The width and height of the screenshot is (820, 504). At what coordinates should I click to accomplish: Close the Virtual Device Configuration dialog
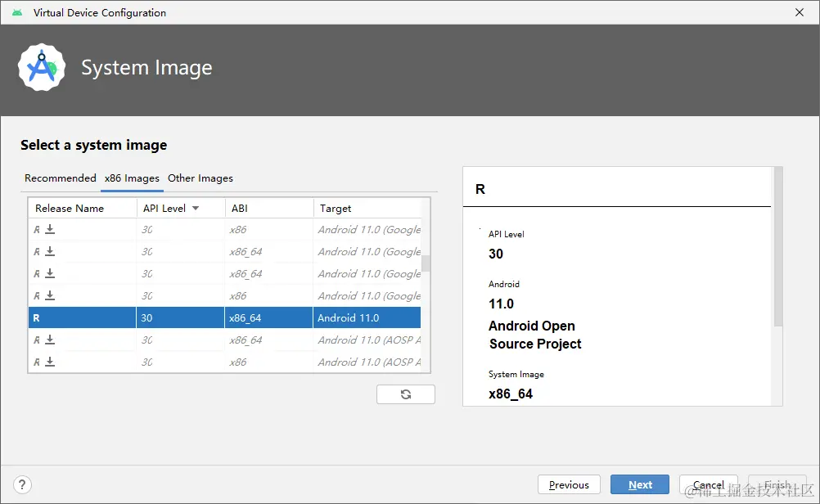[x=799, y=12]
